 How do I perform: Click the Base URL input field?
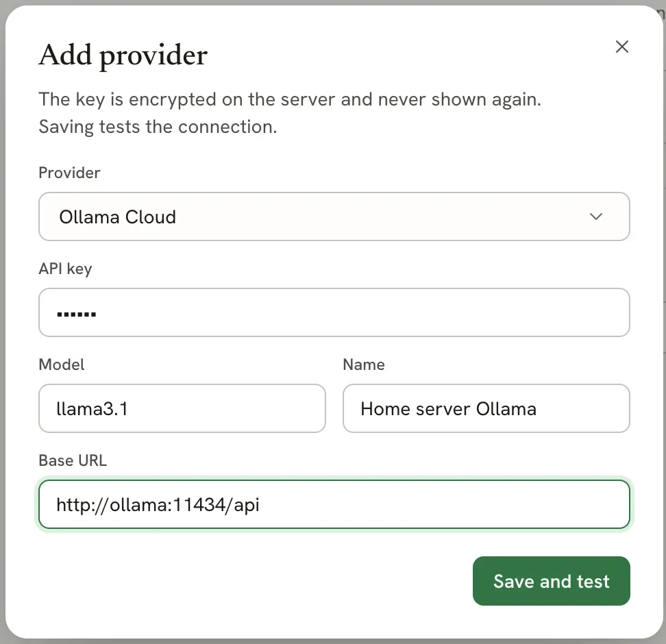click(334, 505)
